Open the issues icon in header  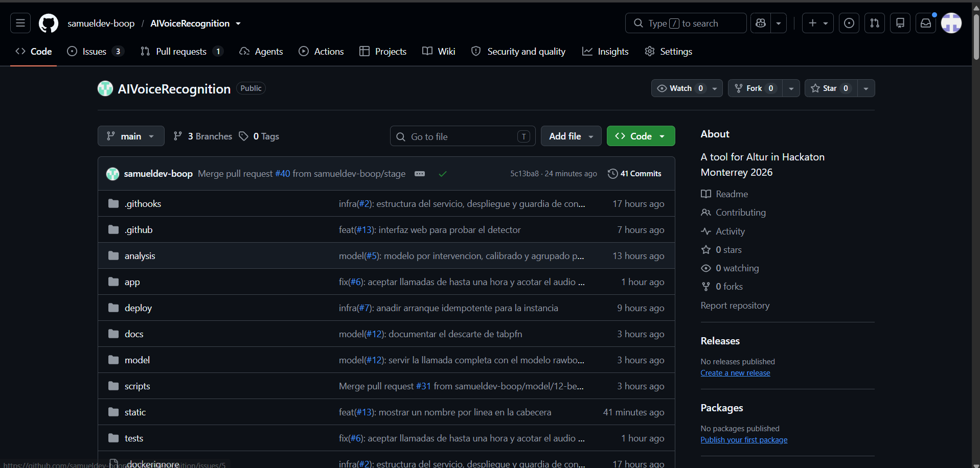coord(849,23)
